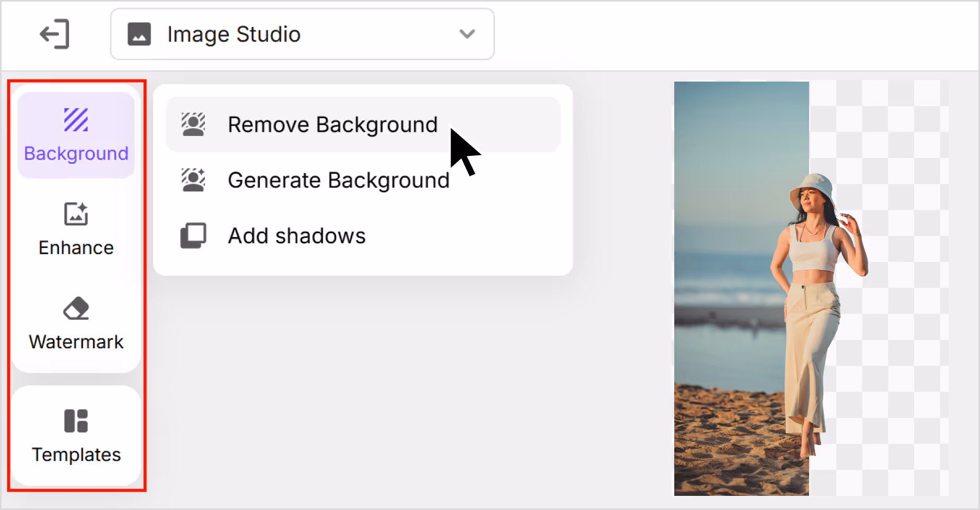Click the Remove Background person icon
Viewport: 980px width, 510px height.
tap(193, 124)
